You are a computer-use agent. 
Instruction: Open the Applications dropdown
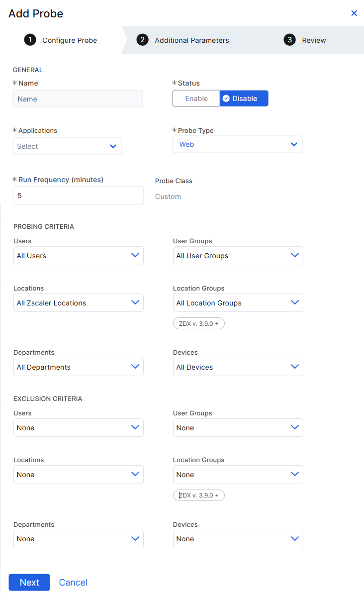pos(67,146)
